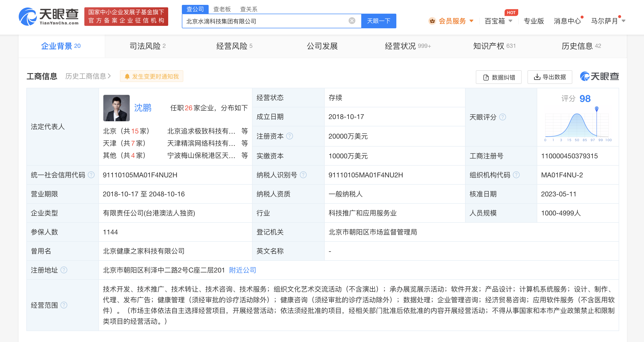Click the score marker on the distribution chart
This screenshot has height=342, width=644.
[596, 109]
